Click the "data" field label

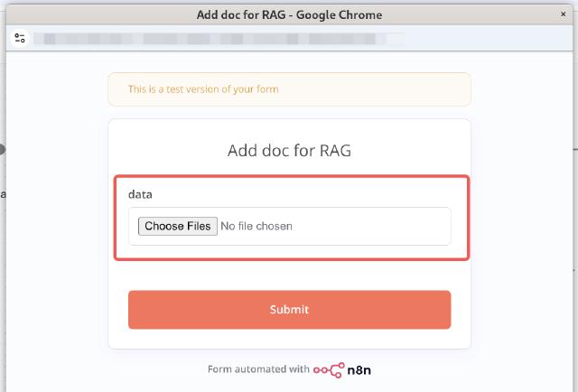pos(140,194)
